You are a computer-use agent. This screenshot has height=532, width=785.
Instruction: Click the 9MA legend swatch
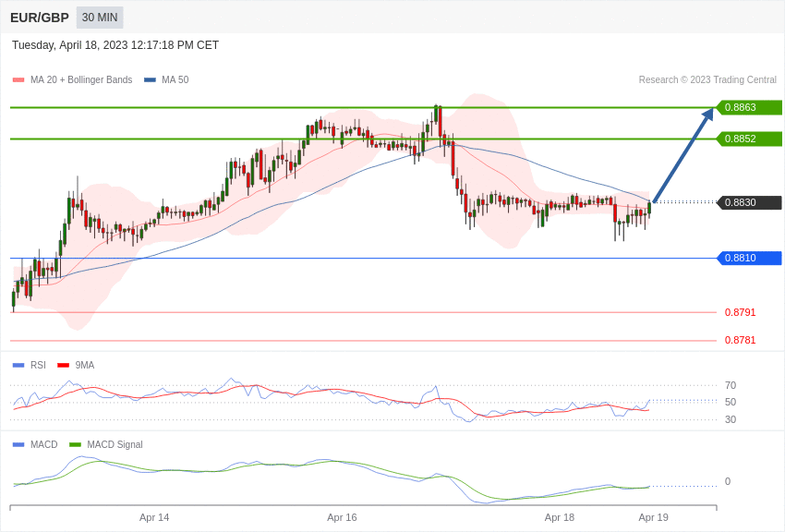pyautogui.click(x=64, y=366)
